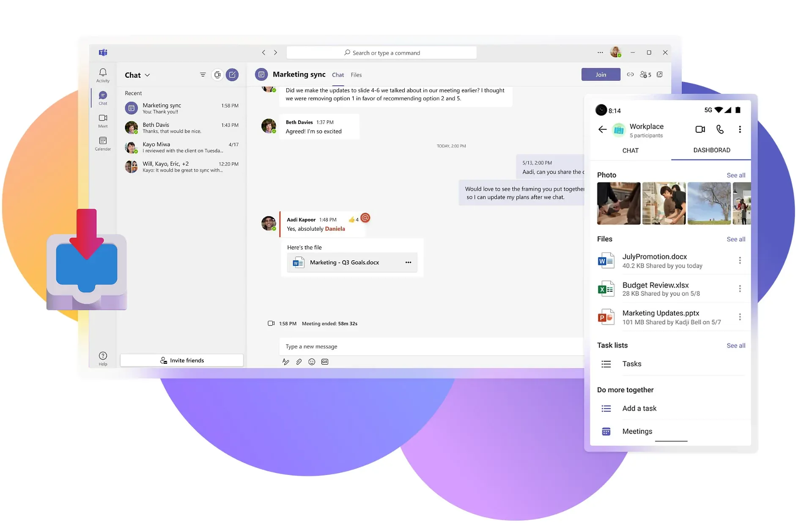812x524 pixels.
Task: Click the Join button for Marketing sync
Action: pyautogui.click(x=601, y=74)
